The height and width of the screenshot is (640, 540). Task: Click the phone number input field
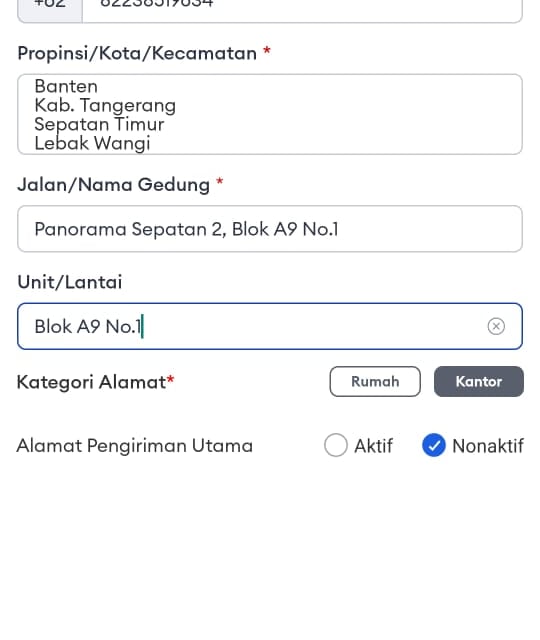[x=302, y=9]
